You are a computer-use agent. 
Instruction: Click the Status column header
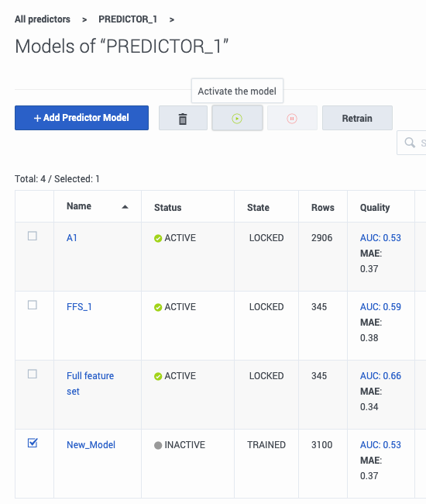[168, 208]
